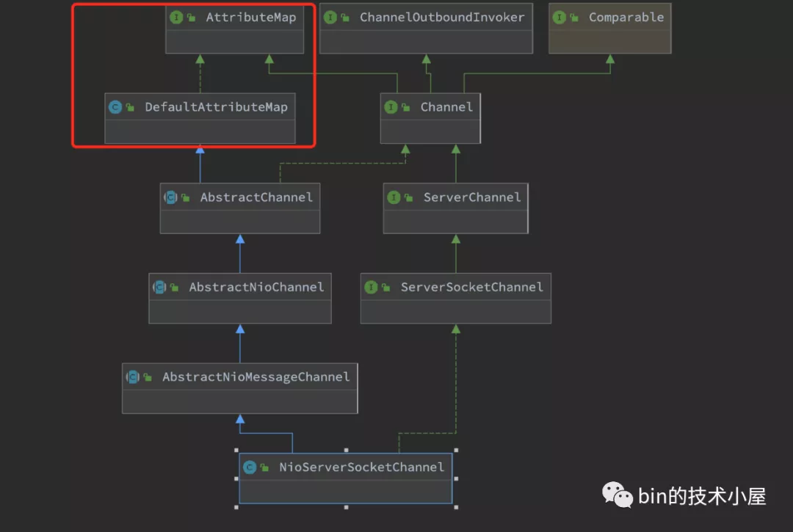The image size is (793, 532).
Task: Click the interface icon of ChannelOutboundInvoker
Action: click(x=330, y=17)
